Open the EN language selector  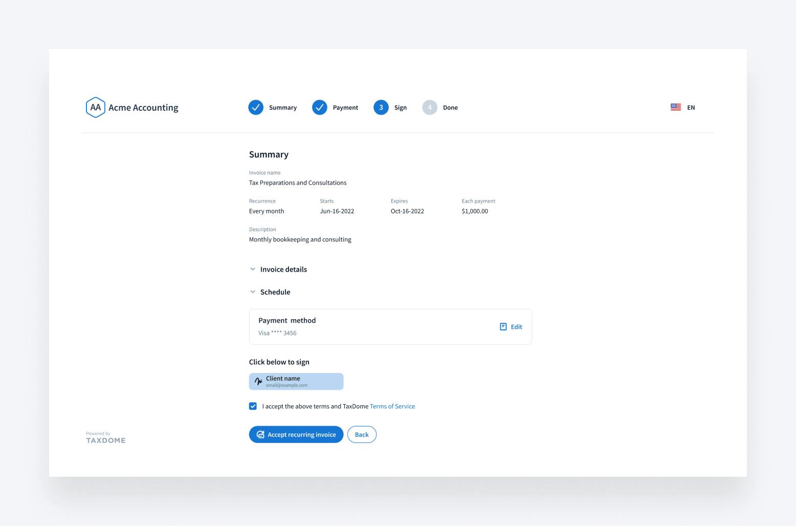pos(691,107)
